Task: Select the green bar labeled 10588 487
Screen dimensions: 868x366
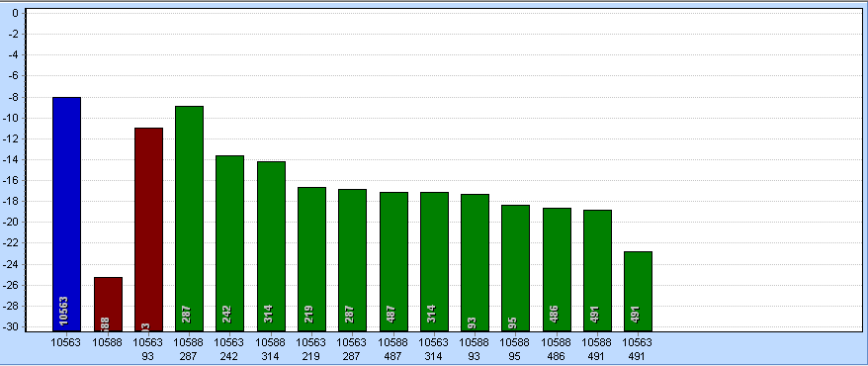Action: tap(393, 262)
